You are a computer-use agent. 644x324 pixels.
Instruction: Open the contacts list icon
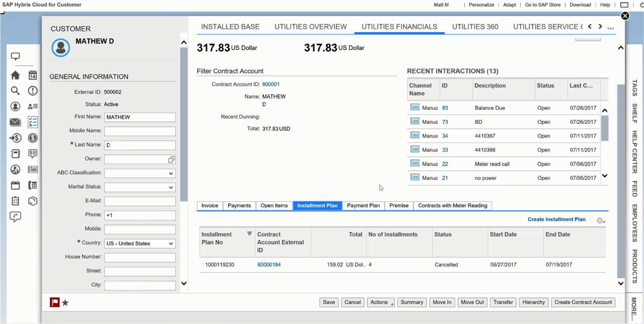(33, 106)
